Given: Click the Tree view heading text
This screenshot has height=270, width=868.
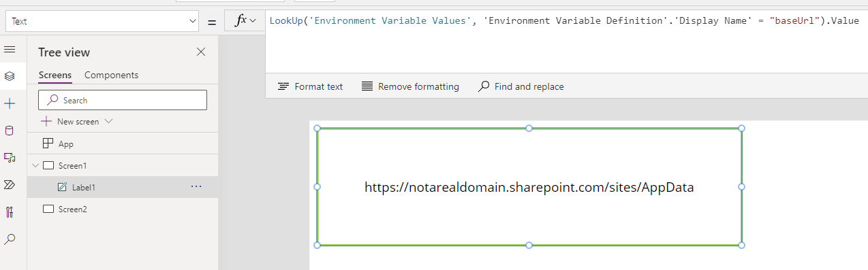Looking at the screenshot, I should (x=64, y=52).
